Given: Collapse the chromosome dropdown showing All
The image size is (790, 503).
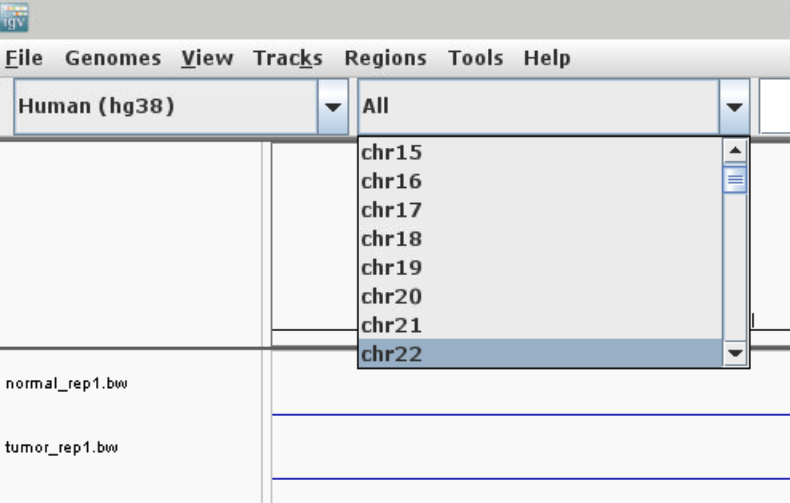Looking at the screenshot, I should point(735,106).
